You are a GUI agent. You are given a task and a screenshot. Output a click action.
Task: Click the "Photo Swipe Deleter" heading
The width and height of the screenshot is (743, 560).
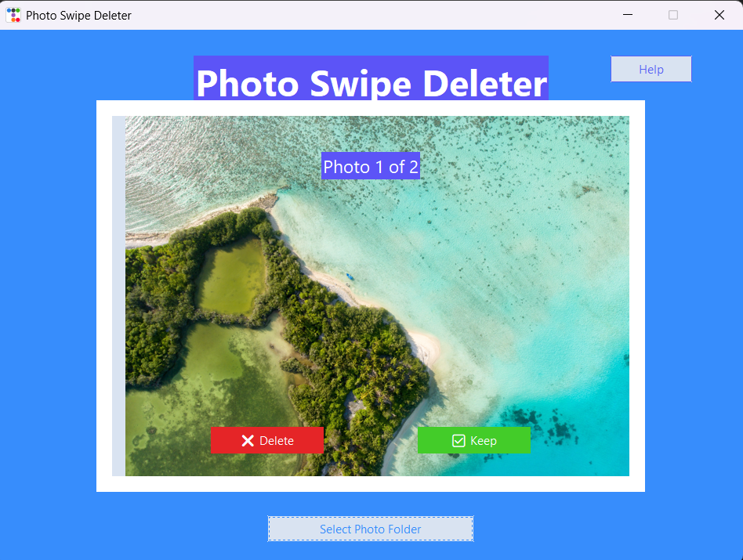click(371, 78)
